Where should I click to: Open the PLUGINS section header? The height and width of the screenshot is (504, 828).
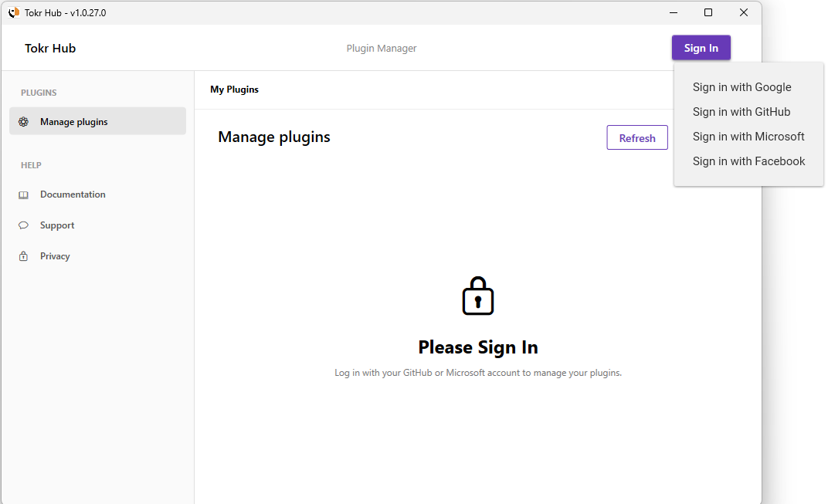[x=39, y=92]
